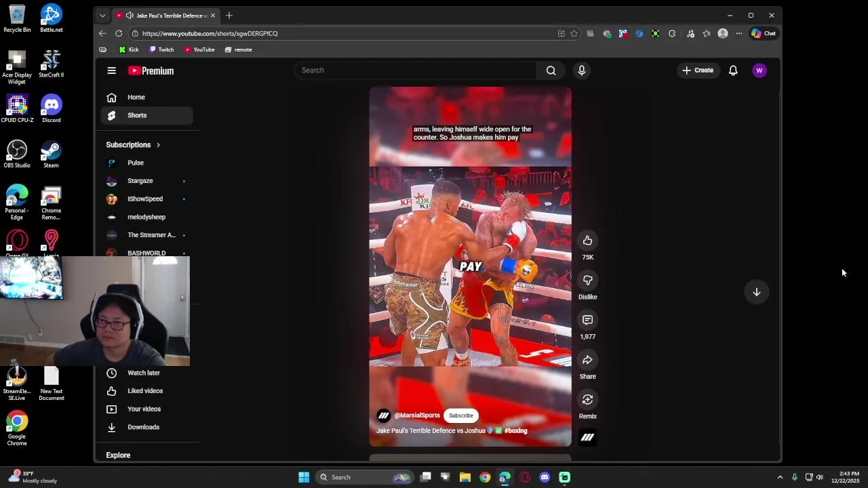This screenshot has width=868, height=488.
Task: Open the @MarsialSports channel link
Action: click(x=417, y=415)
